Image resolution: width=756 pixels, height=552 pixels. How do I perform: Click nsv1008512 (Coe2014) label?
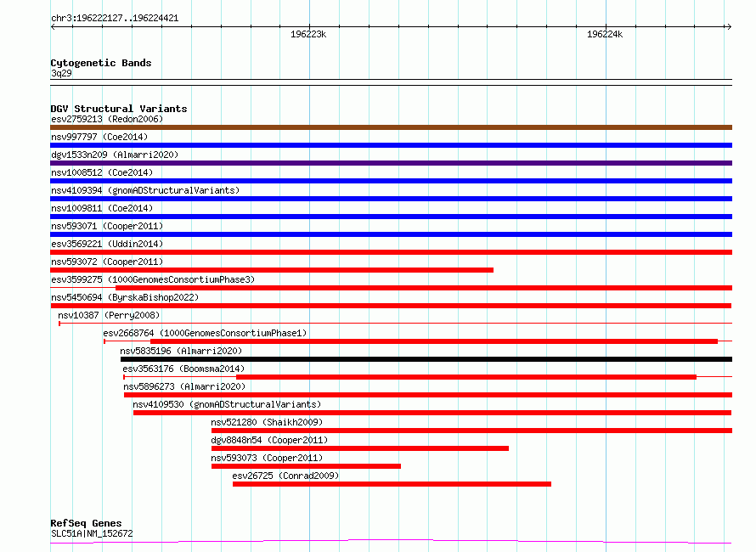coord(102,172)
